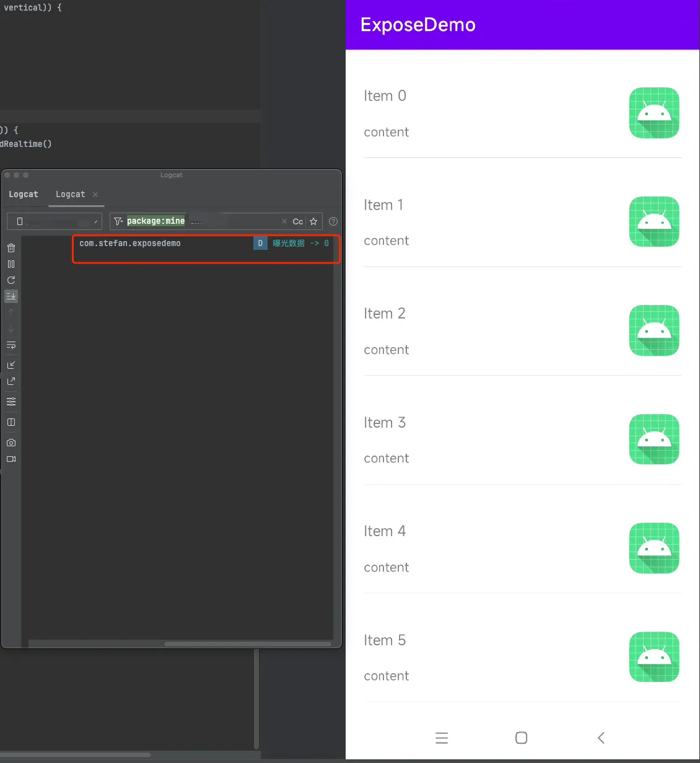Tap the Android icon for Item 5

pos(654,657)
